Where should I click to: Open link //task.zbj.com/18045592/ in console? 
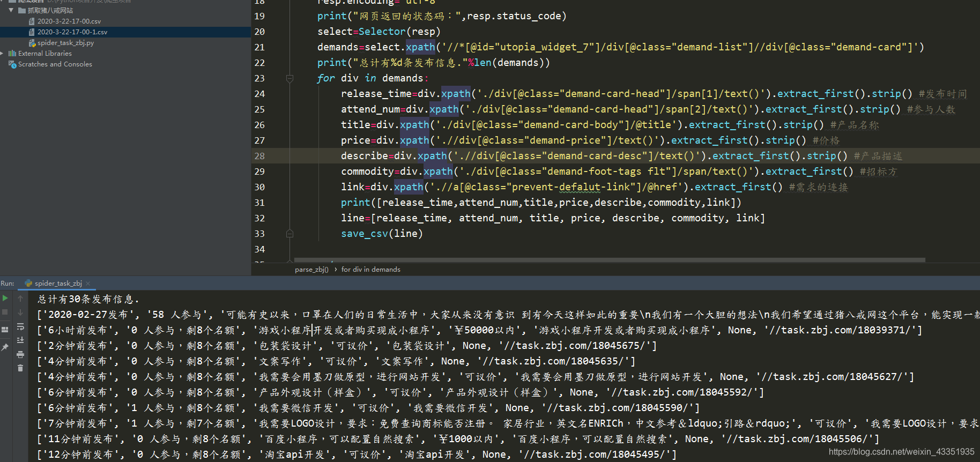[683, 392]
